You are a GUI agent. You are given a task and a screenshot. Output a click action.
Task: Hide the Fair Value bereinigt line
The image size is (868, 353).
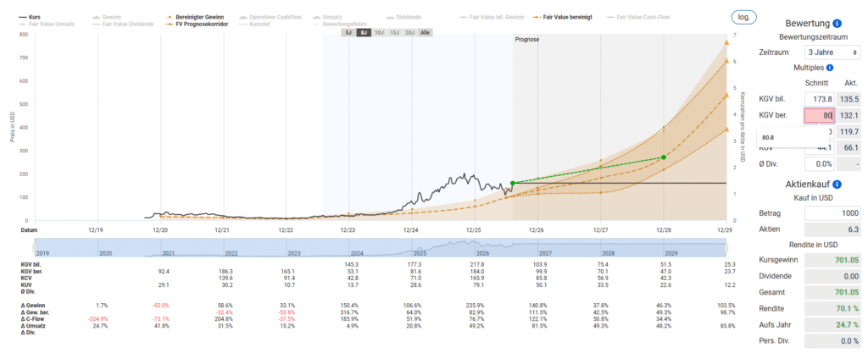(x=563, y=18)
